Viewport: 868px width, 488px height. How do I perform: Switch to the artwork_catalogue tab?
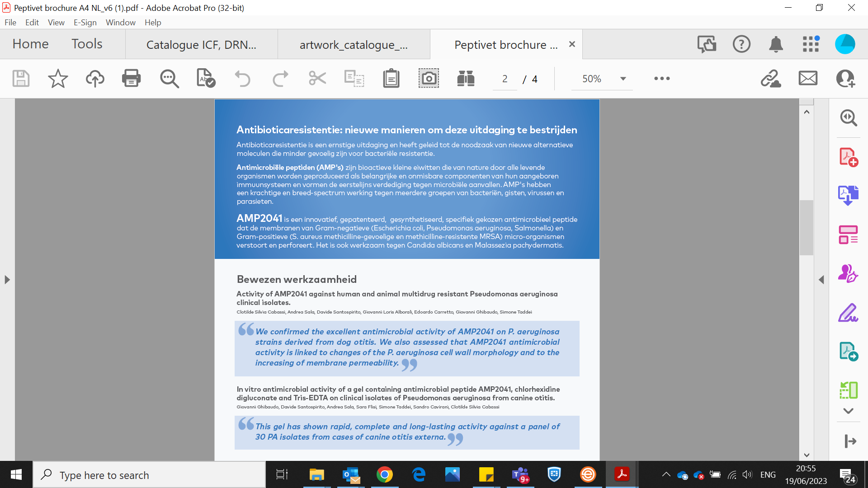(354, 45)
